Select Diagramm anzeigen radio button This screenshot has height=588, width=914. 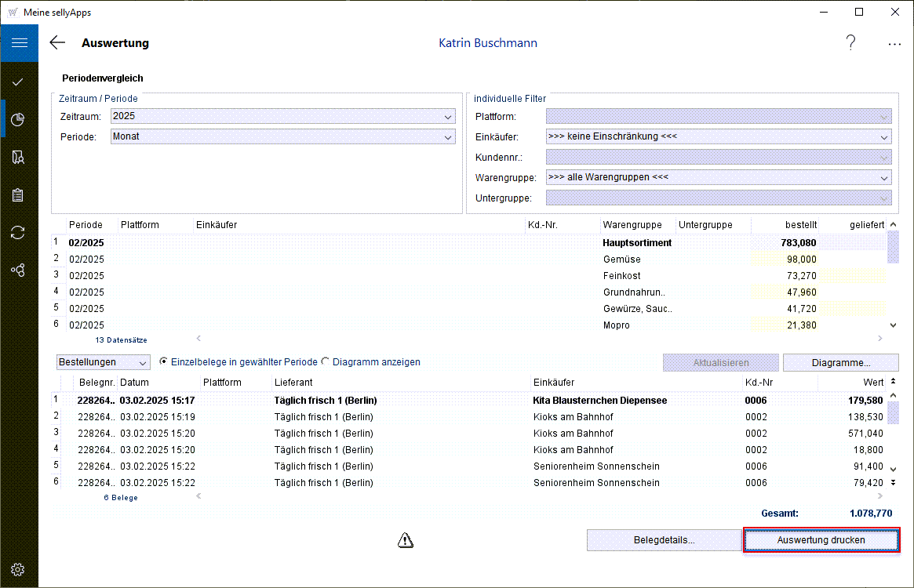tap(326, 362)
